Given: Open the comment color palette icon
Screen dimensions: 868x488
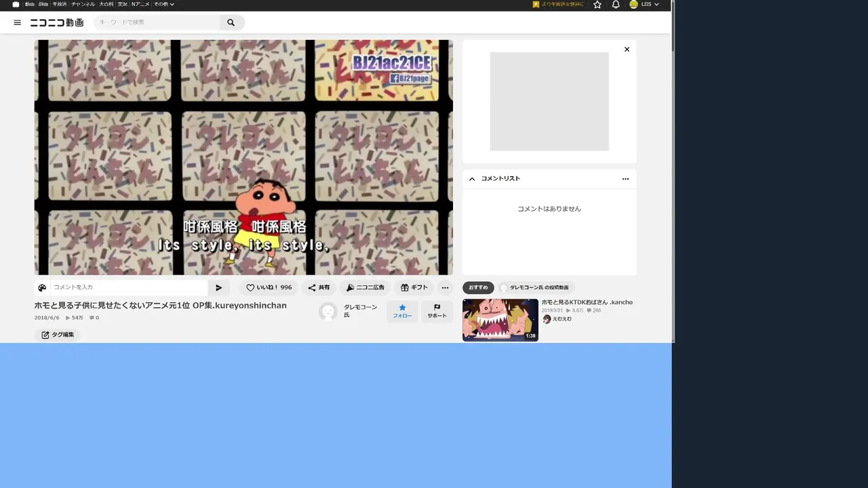Looking at the screenshot, I should tap(42, 287).
